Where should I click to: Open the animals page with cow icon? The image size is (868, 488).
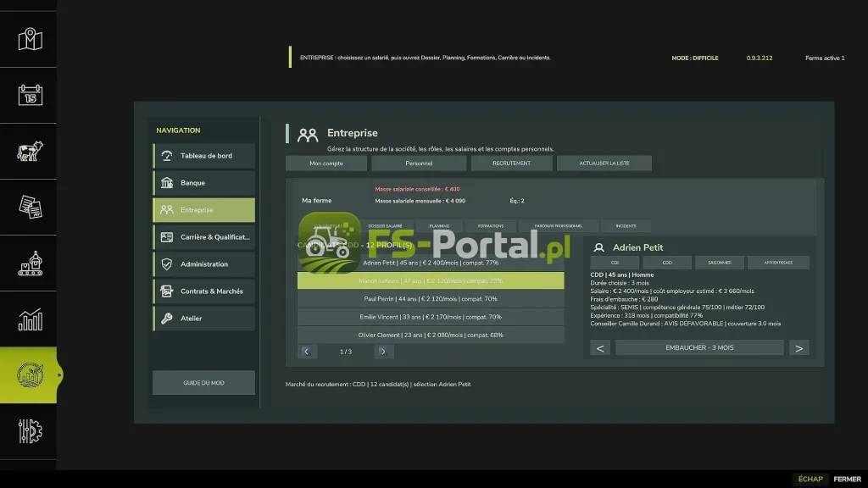tap(30, 151)
